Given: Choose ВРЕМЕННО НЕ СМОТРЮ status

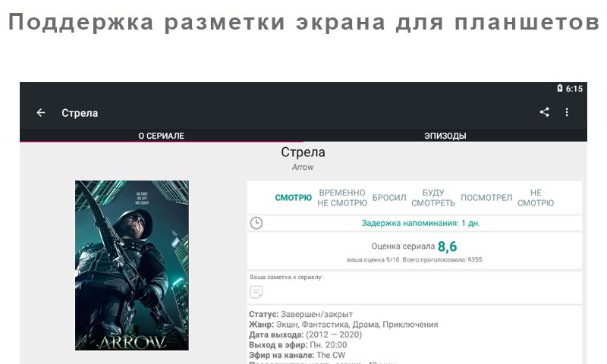Looking at the screenshot, I should point(342,198).
